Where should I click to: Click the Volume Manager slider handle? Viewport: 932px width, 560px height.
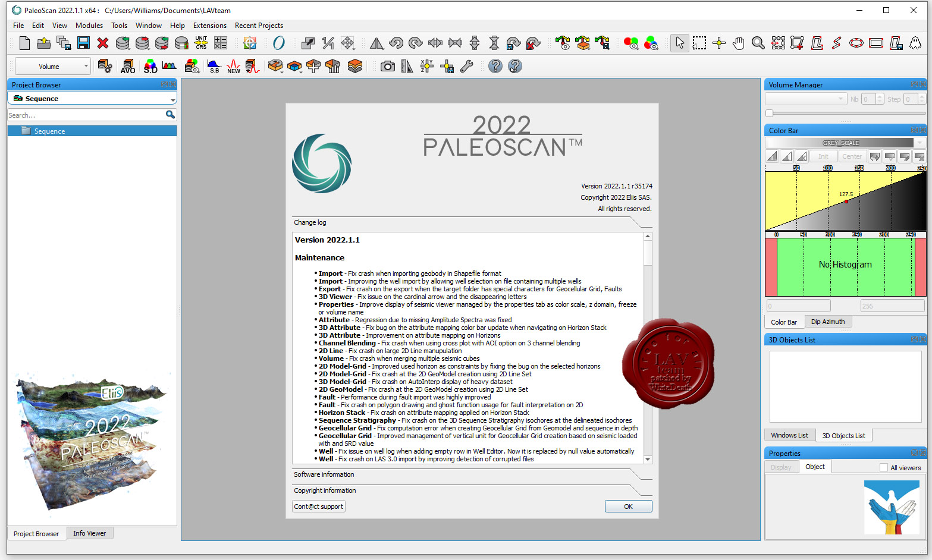pos(769,113)
